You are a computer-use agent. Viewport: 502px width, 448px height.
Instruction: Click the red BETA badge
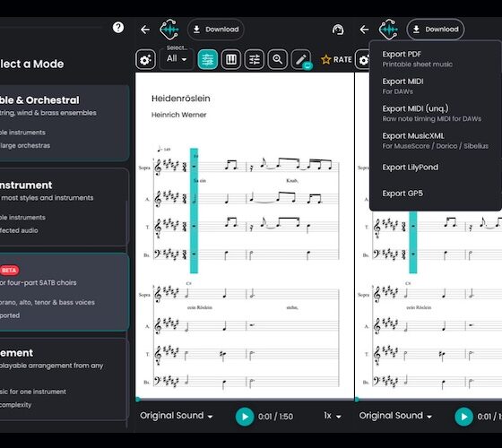click(x=9, y=271)
